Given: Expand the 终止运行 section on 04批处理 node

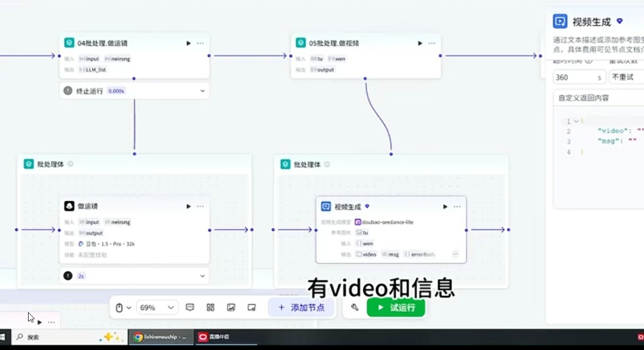Looking at the screenshot, I should [x=202, y=91].
